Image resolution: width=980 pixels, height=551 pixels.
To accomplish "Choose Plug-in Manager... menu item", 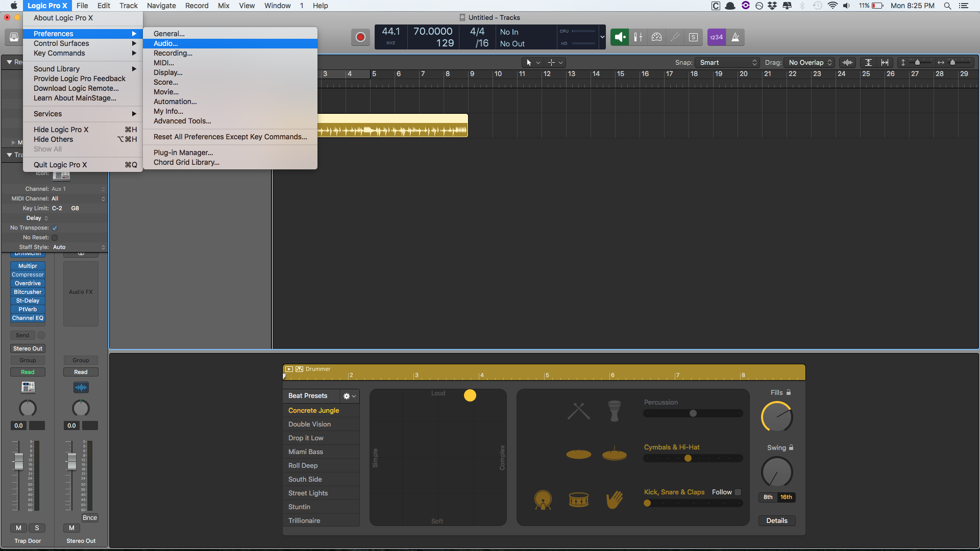I will pyautogui.click(x=230, y=153).
